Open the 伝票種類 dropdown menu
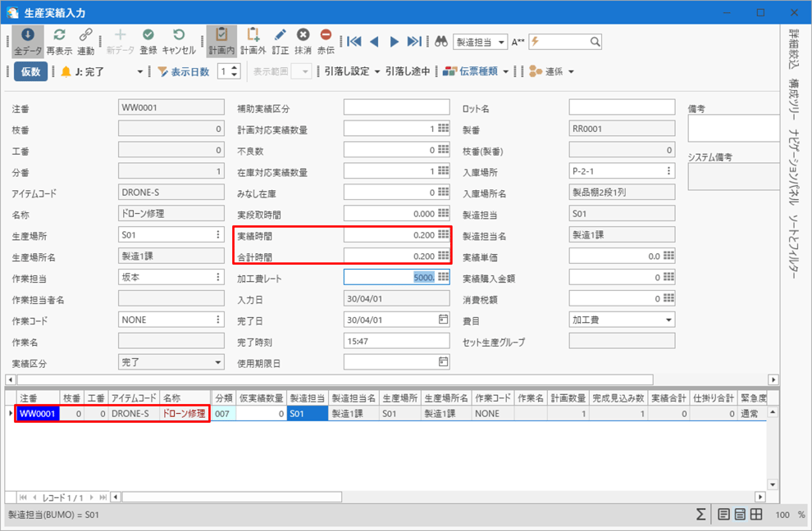Screen dimensions: 812x531 476,71
